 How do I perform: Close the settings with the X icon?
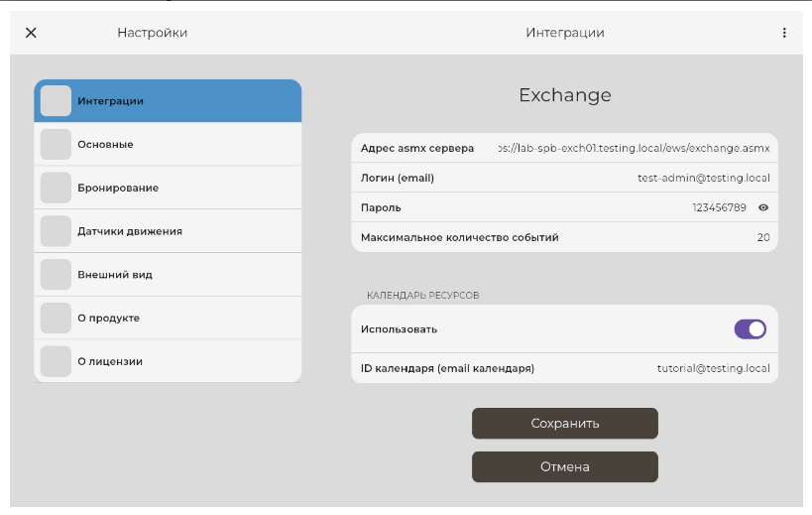[x=31, y=33]
